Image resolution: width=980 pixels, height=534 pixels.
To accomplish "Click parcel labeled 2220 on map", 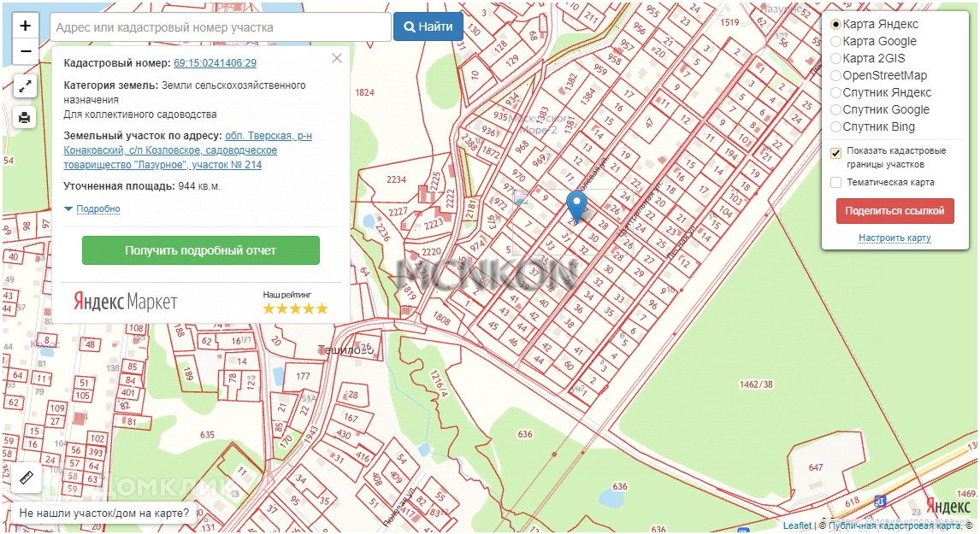I will [431, 252].
